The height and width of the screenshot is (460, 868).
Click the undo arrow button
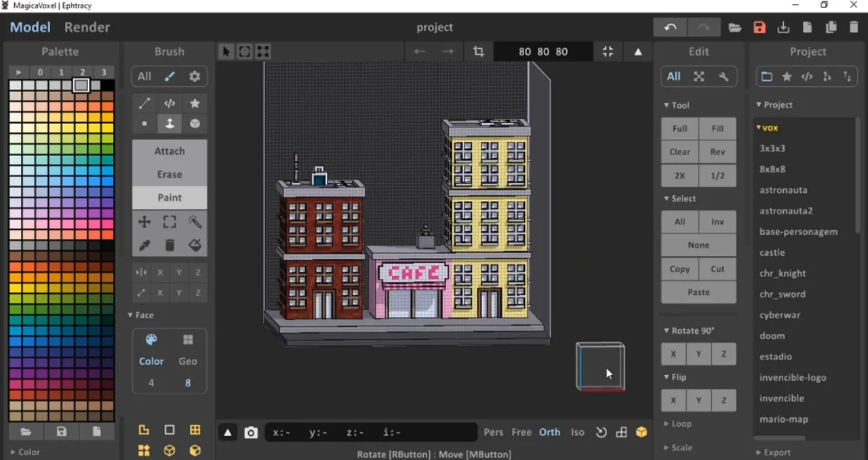670,27
